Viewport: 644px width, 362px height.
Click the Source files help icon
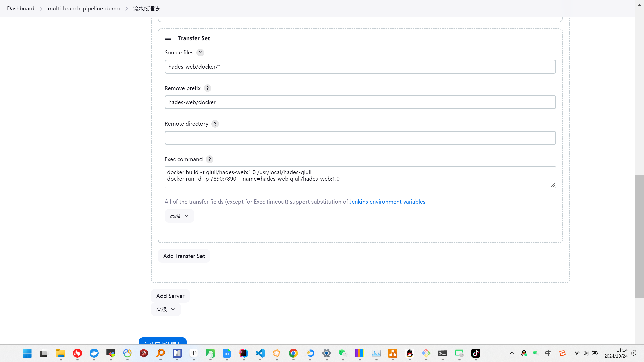click(x=200, y=52)
